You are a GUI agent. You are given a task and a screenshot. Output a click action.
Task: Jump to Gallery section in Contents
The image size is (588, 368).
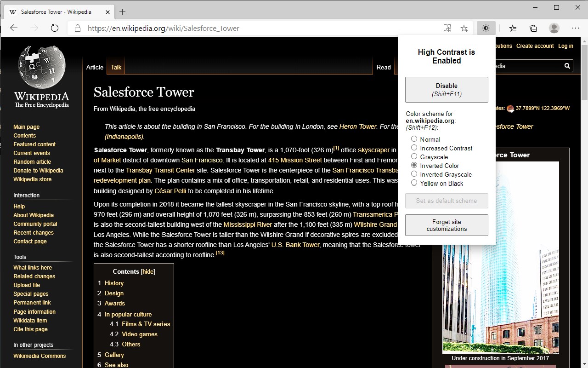pos(114,355)
